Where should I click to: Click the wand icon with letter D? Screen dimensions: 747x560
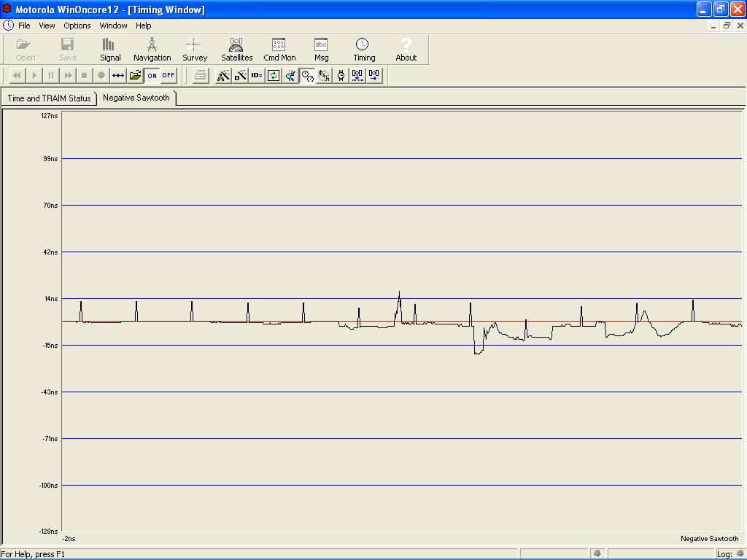click(x=239, y=75)
